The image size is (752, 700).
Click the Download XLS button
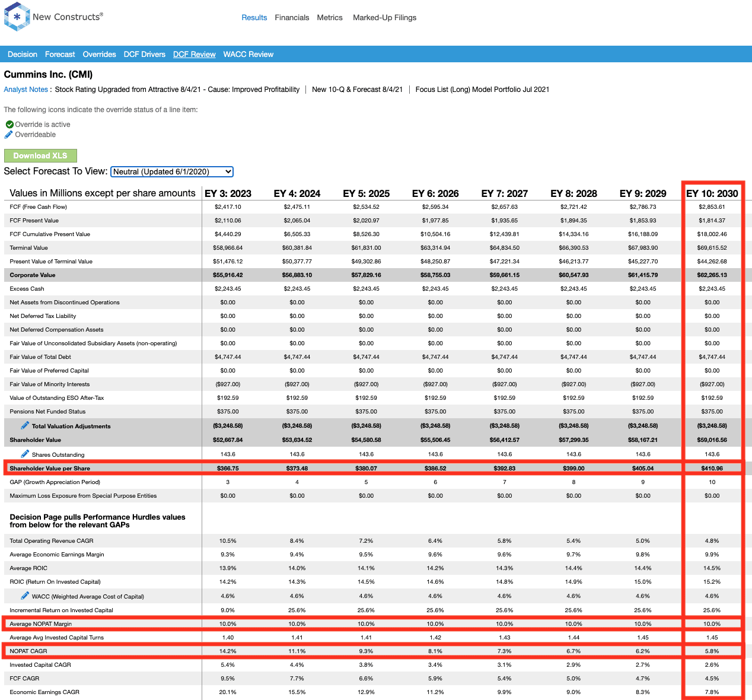[40, 155]
